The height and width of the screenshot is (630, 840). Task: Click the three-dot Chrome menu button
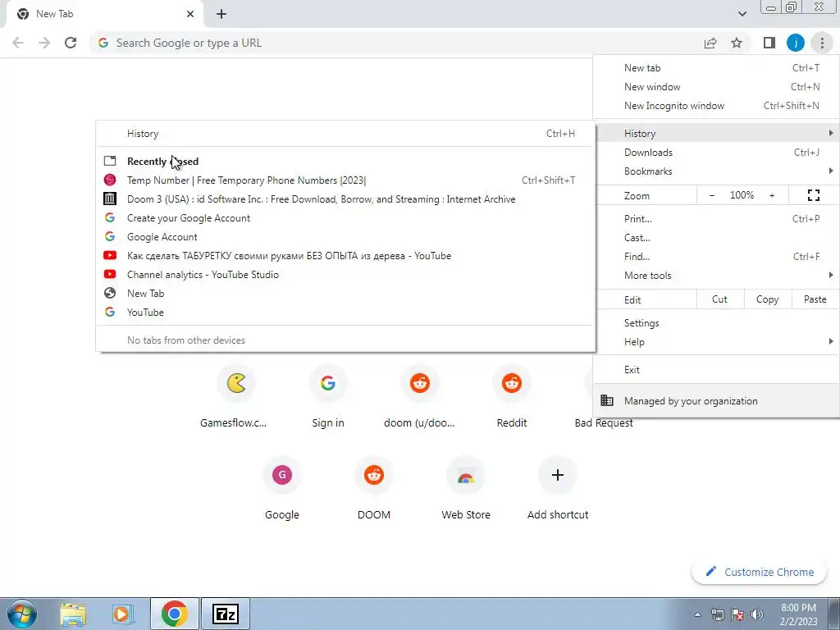pyautogui.click(x=822, y=43)
